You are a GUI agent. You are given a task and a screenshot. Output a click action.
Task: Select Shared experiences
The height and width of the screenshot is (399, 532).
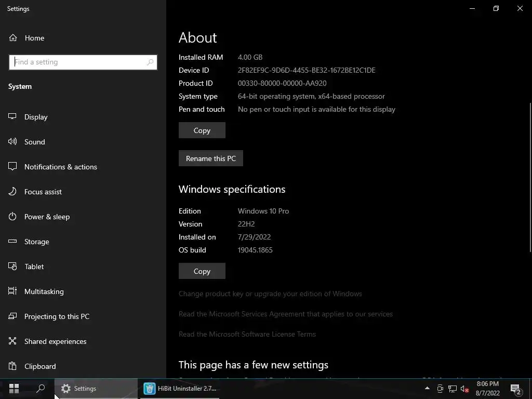[x=55, y=341]
